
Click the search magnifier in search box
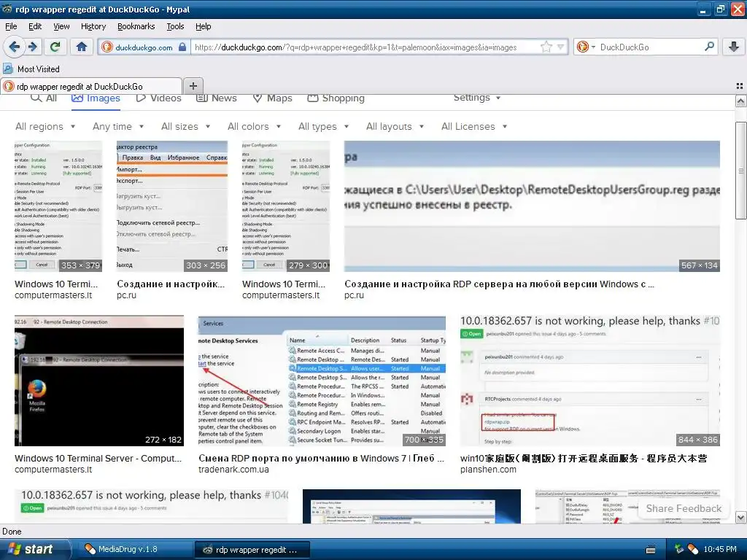coord(709,46)
